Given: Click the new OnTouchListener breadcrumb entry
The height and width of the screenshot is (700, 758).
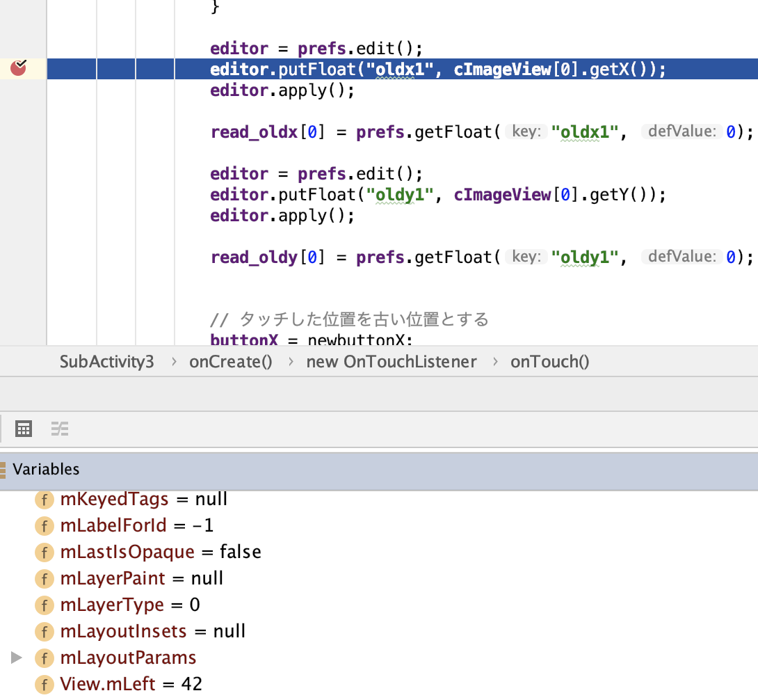Looking at the screenshot, I should [392, 361].
